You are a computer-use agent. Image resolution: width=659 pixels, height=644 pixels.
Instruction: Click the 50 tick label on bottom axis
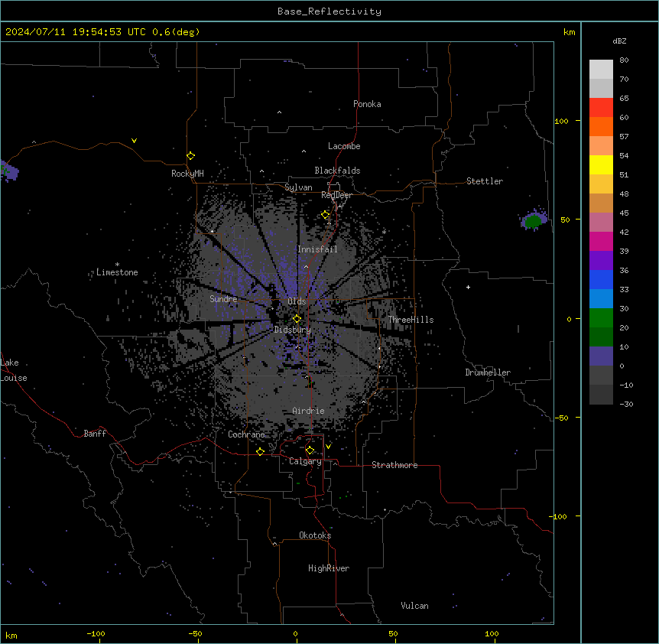[x=393, y=633]
